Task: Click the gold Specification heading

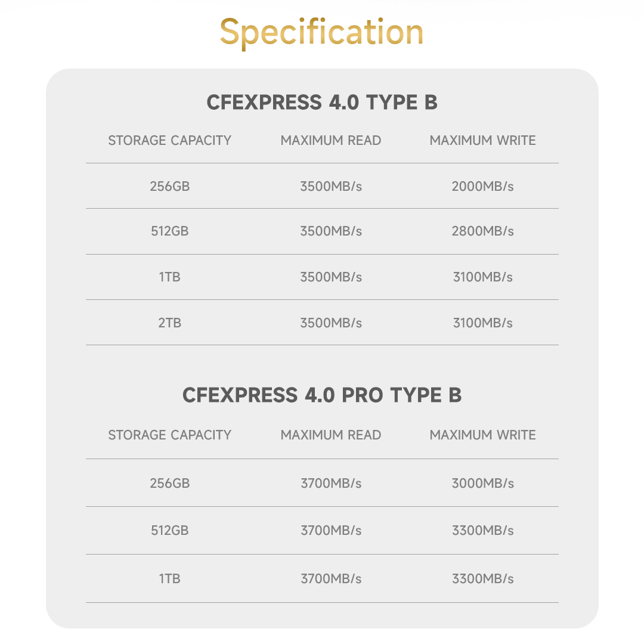Action: (x=321, y=33)
